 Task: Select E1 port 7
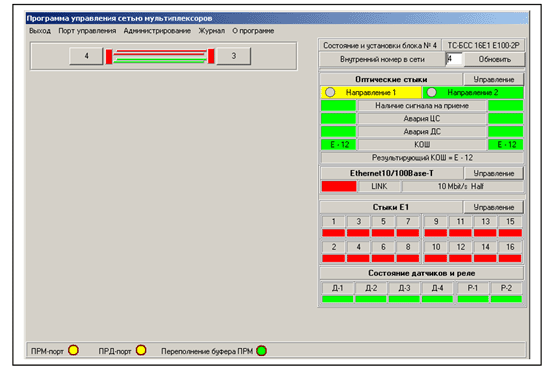408,222
